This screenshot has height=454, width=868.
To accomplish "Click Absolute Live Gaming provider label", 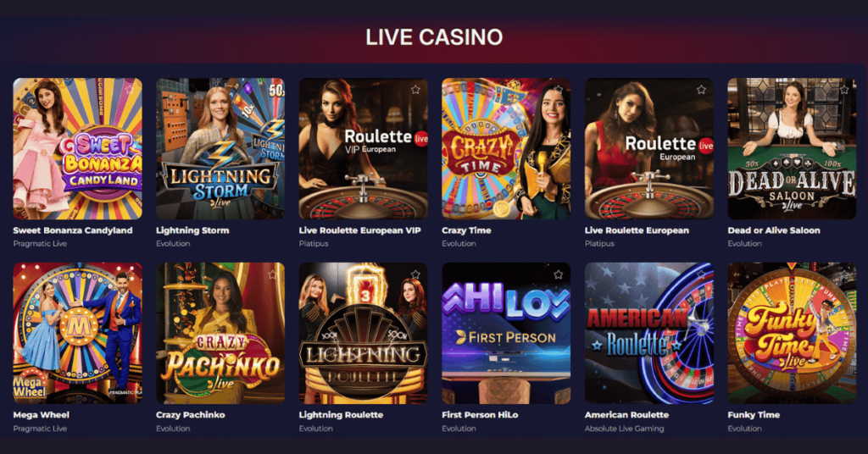I will (624, 429).
